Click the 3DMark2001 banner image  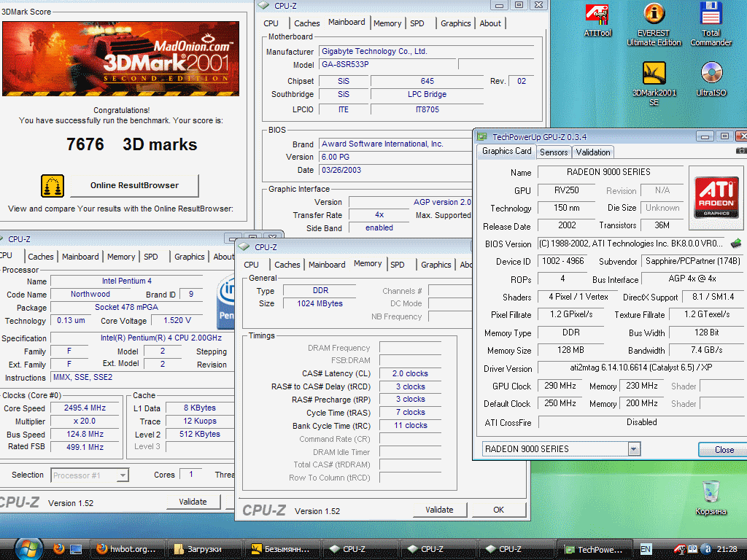click(x=120, y=58)
